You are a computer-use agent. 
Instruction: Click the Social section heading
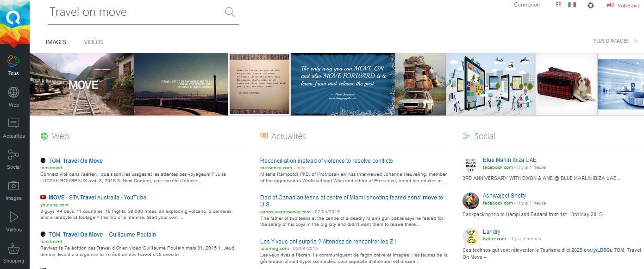pos(485,136)
